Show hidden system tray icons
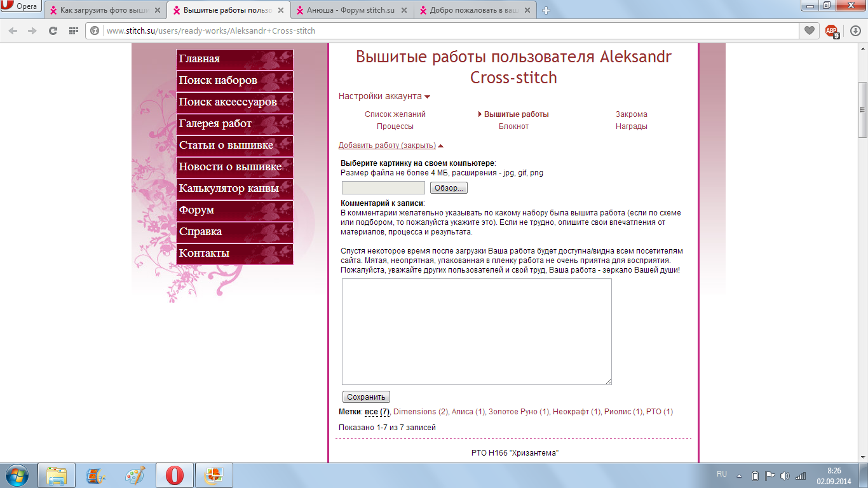Viewport: 868px width, 488px height. (739, 475)
